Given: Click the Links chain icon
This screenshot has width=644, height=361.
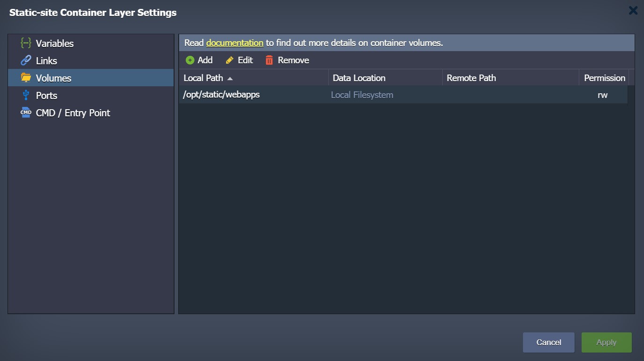Looking at the screenshot, I should pyautogui.click(x=26, y=60).
